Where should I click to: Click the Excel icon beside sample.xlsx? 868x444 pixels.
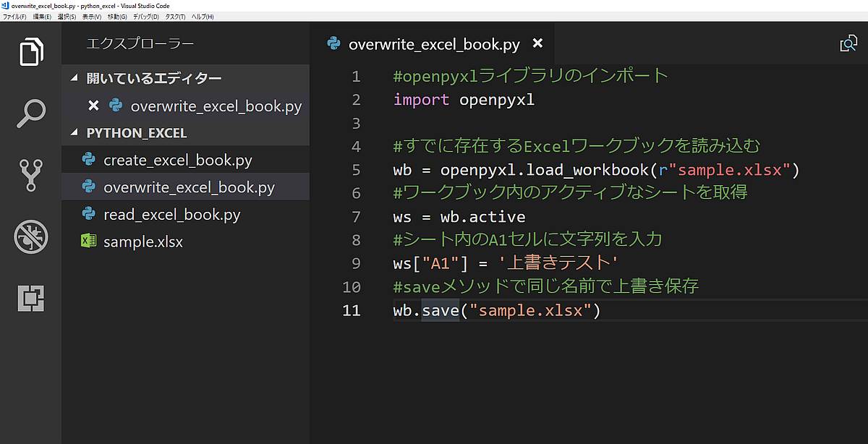[x=88, y=242]
